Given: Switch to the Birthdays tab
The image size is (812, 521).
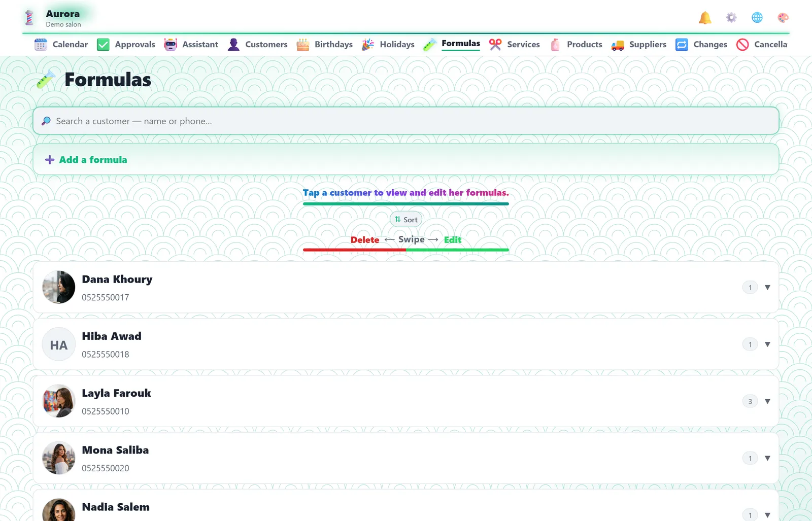Looking at the screenshot, I should [325, 45].
